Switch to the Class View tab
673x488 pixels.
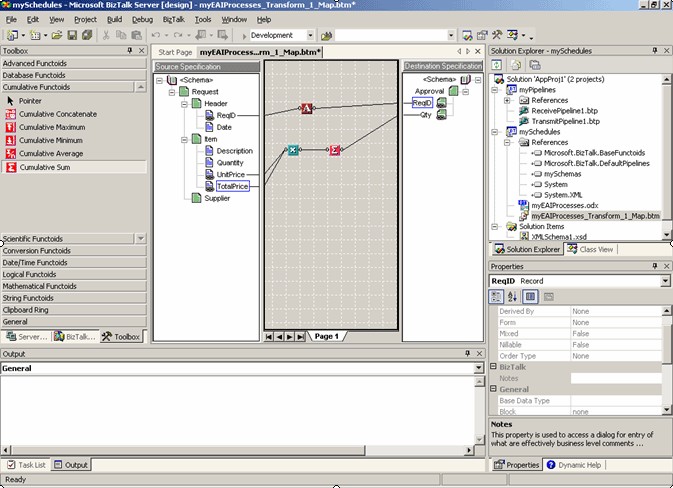coord(591,249)
